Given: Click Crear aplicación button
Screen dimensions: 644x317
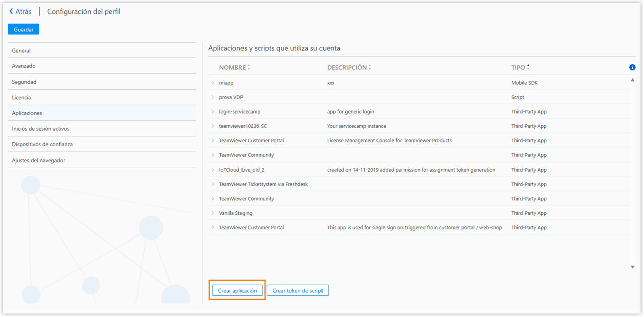Looking at the screenshot, I should click(x=237, y=291).
